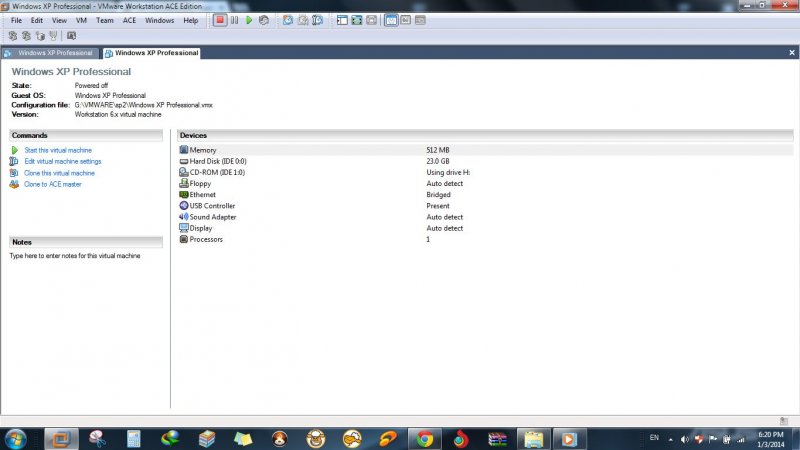Viewport: 800px width, 450px height.
Task: Click the Bridged Ethernet value
Action: [438, 194]
